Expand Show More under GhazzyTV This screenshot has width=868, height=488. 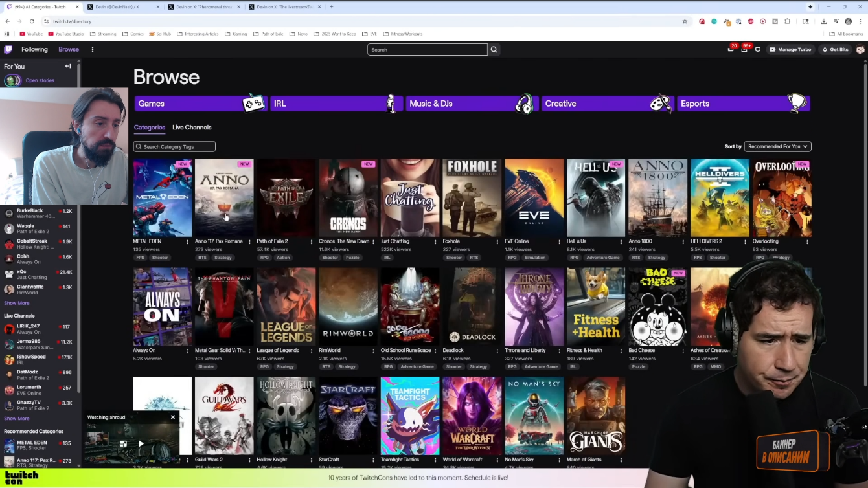[x=17, y=419]
